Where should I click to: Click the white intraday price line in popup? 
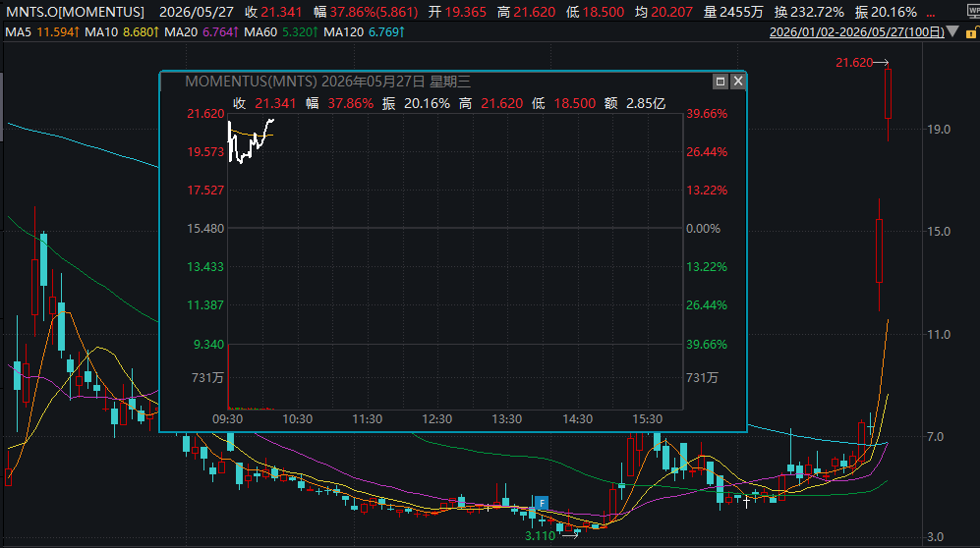click(x=251, y=141)
